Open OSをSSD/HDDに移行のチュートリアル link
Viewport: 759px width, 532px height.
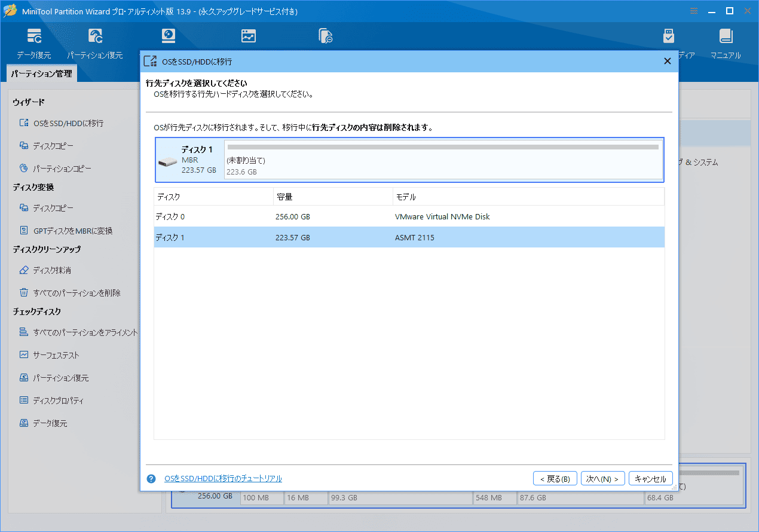pos(223,479)
